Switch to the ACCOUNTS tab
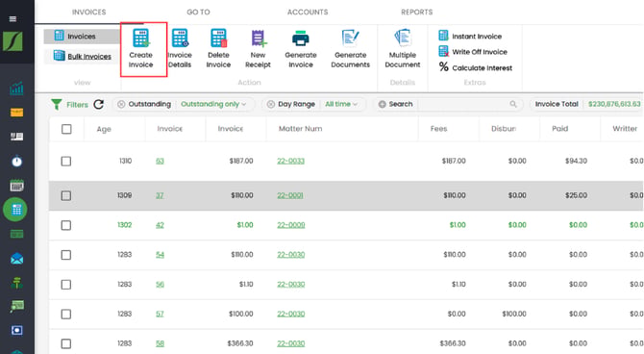This screenshot has height=354, width=644. 308,12
